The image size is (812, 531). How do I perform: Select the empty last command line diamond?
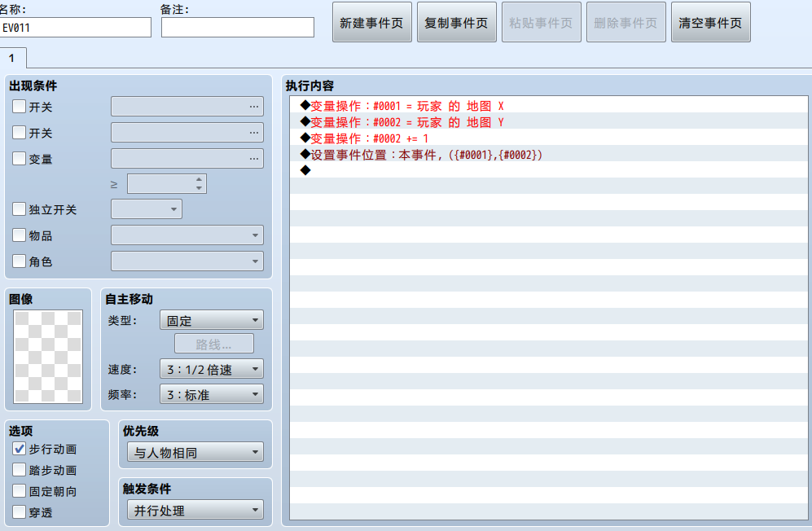pyautogui.click(x=305, y=170)
